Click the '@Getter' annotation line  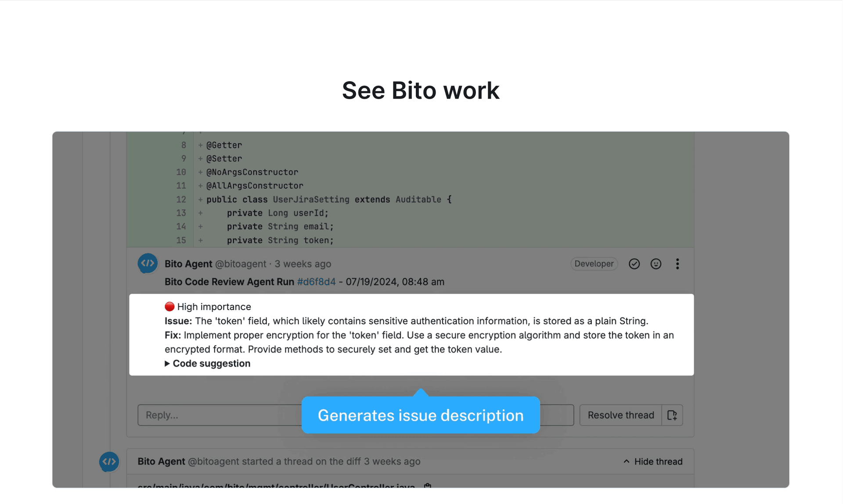click(224, 145)
